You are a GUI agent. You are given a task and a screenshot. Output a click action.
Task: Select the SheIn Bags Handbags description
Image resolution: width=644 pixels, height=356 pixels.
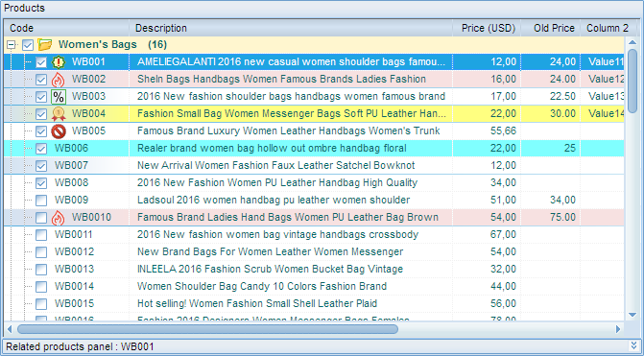(x=281, y=80)
